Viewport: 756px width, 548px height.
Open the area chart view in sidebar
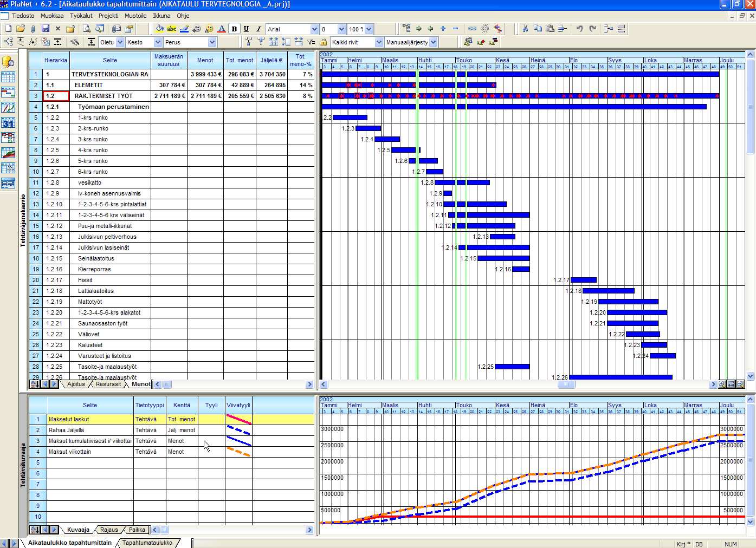point(8,153)
